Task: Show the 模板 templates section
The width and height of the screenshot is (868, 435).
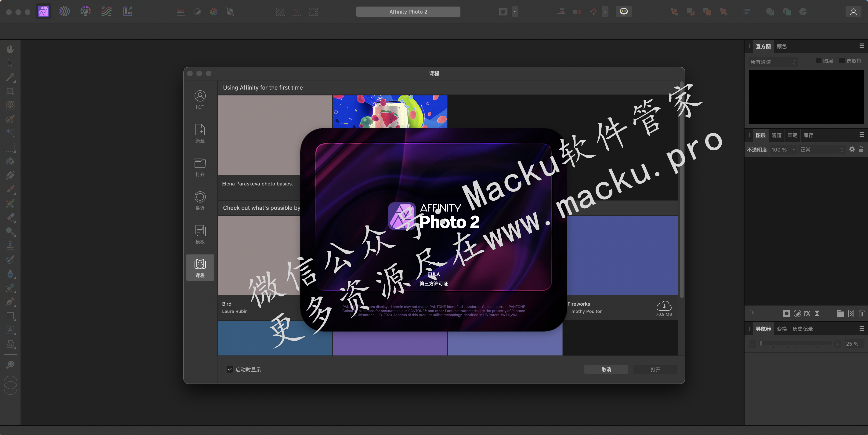Action: [200, 235]
